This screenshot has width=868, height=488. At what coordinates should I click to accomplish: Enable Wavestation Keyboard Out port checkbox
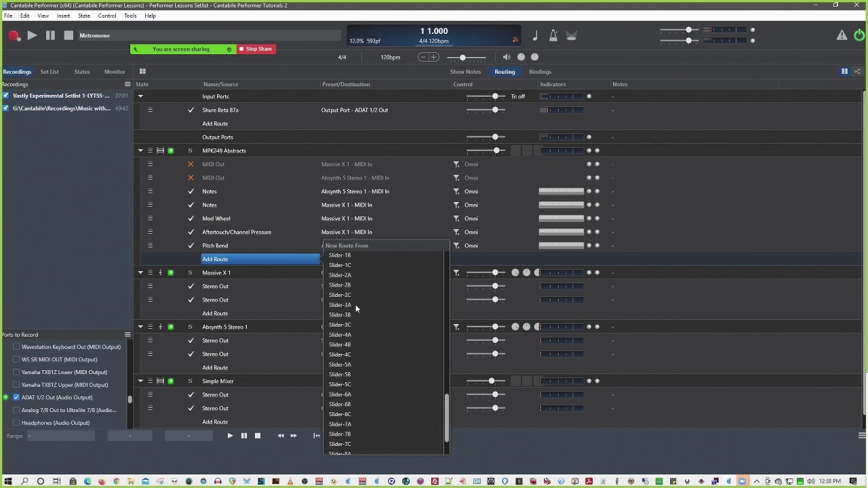[16, 347]
